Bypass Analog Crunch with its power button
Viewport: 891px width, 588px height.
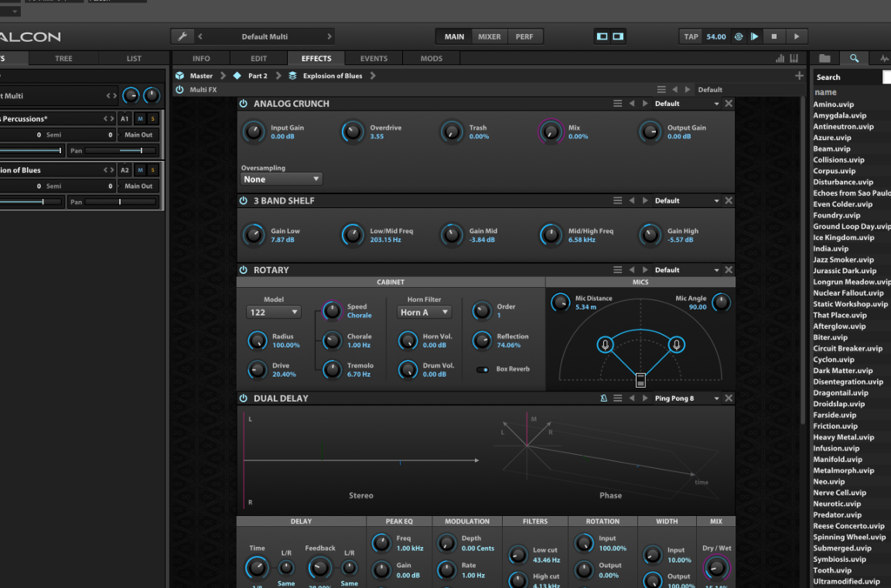click(x=244, y=104)
